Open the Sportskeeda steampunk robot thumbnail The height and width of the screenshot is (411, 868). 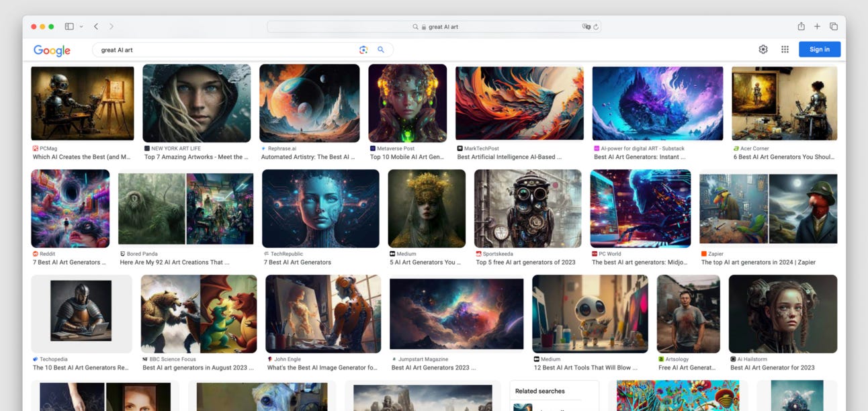pyautogui.click(x=528, y=208)
